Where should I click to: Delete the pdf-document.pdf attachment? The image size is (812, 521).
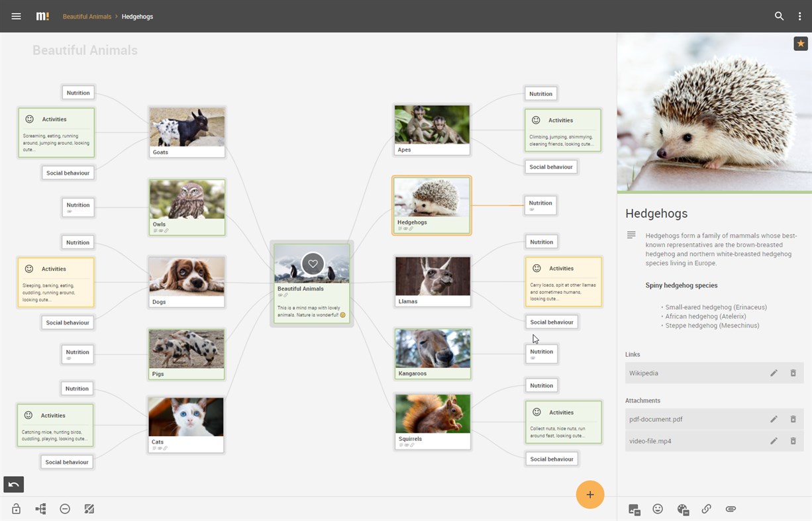pos(793,419)
